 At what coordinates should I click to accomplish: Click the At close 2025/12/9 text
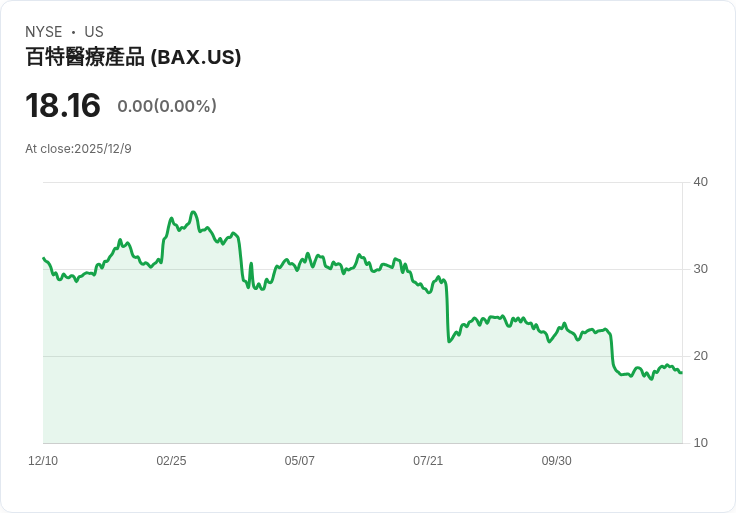pyautogui.click(x=78, y=149)
